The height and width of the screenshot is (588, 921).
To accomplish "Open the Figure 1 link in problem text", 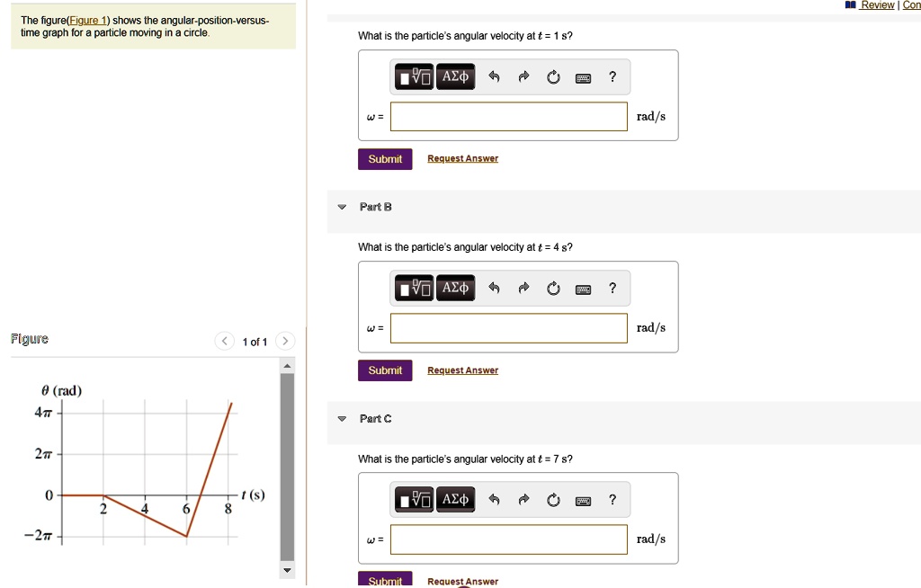I will 90,21.
